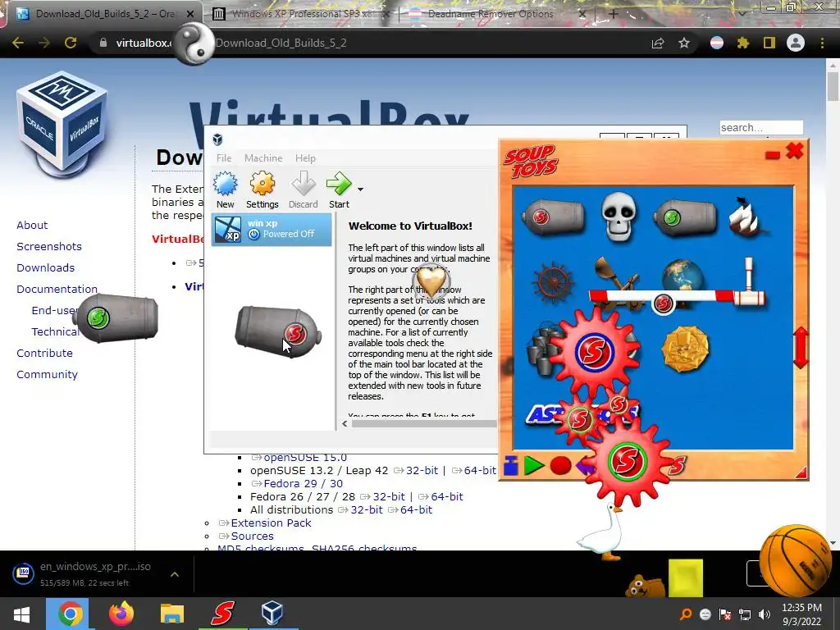840x630 pixels.
Task: Switch to the Download_Old_Builds_5_2 tab
Action: (x=106, y=14)
